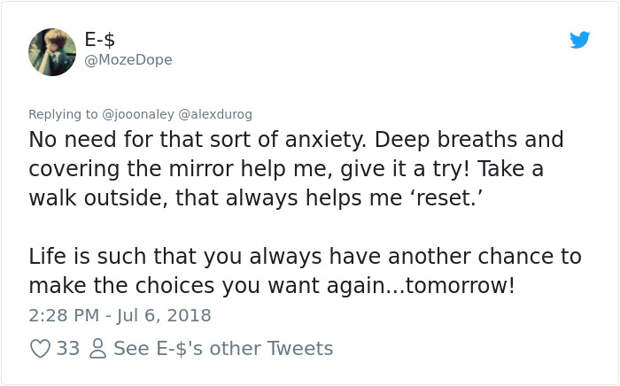Viewport: 620px width, 386px height.
Task: Click the phrase 'Deep breaths'
Action: click(x=446, y=140)
